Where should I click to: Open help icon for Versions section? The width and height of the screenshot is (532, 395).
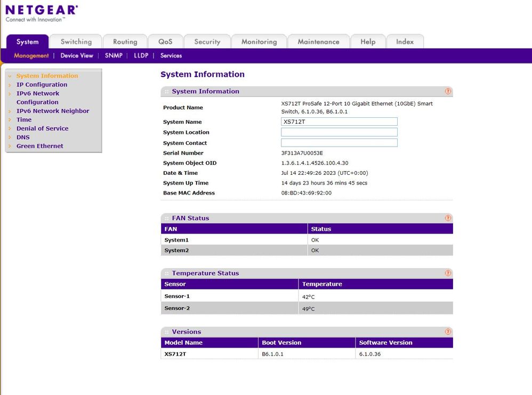(x=448, y=332)
